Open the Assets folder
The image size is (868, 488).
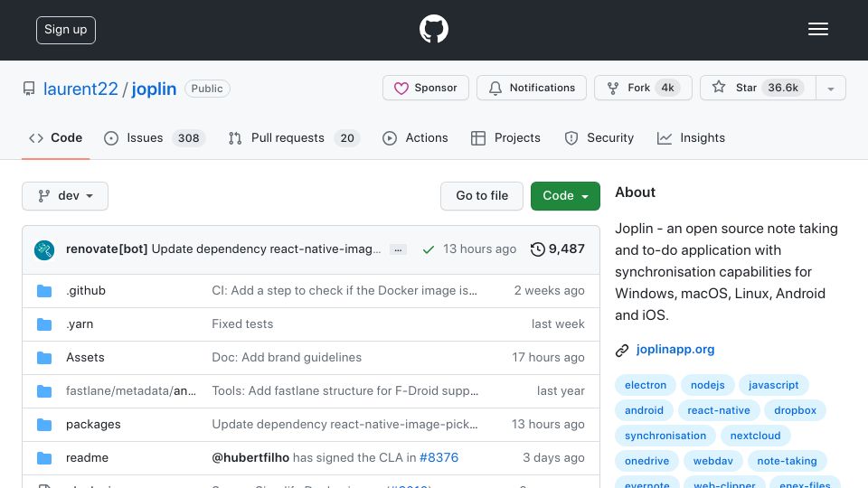tap(85, 358)
